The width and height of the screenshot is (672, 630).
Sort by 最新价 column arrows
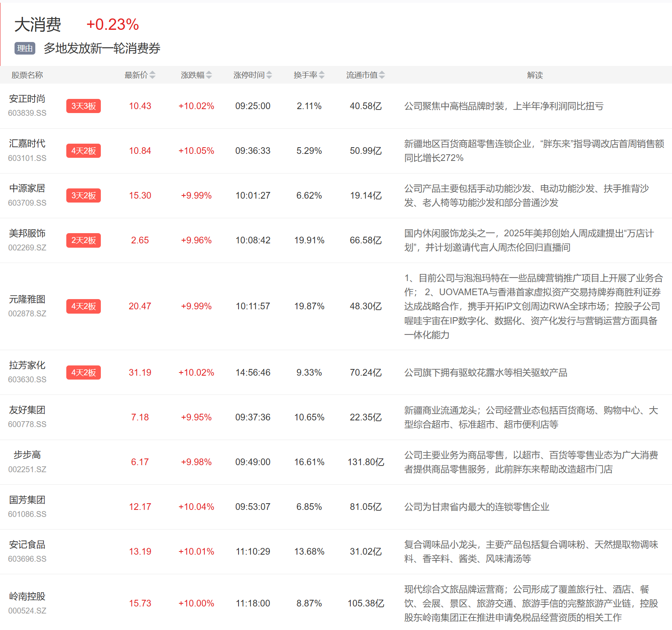tap(152, 75)
